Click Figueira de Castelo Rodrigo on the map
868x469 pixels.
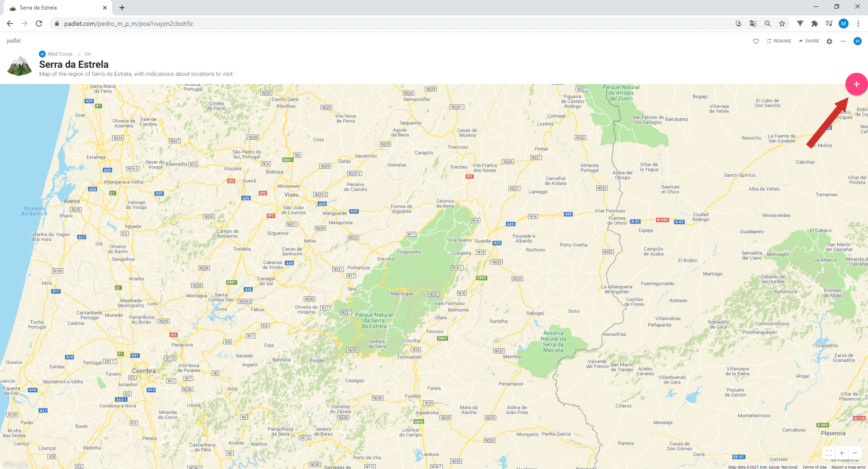pyautogui.click(x=573, y=101)
